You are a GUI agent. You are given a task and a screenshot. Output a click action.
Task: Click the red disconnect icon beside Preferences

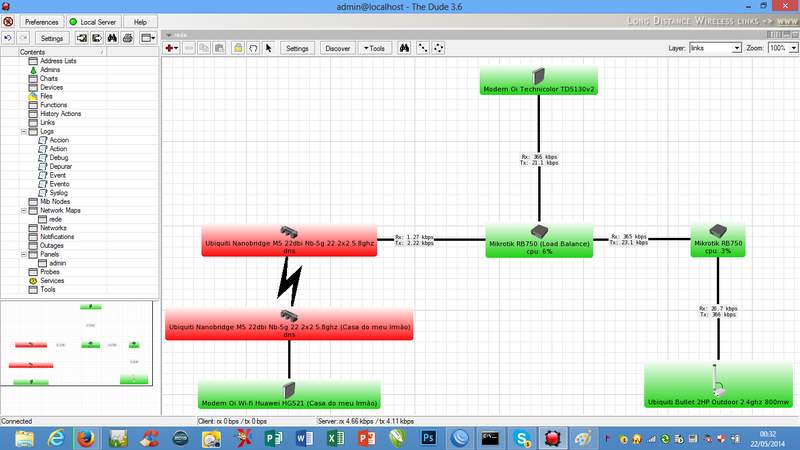(x=8, y=22)
